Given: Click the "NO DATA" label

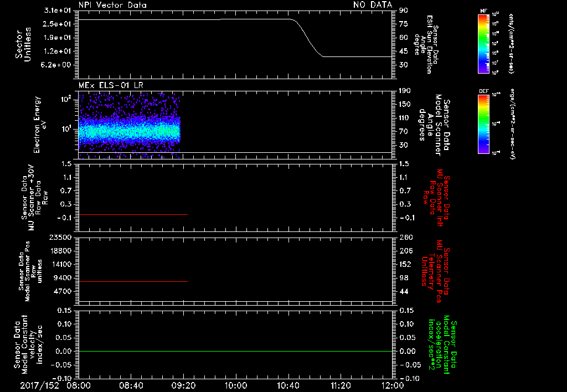Looking at the screenshot, I should (x=373, y=4).
